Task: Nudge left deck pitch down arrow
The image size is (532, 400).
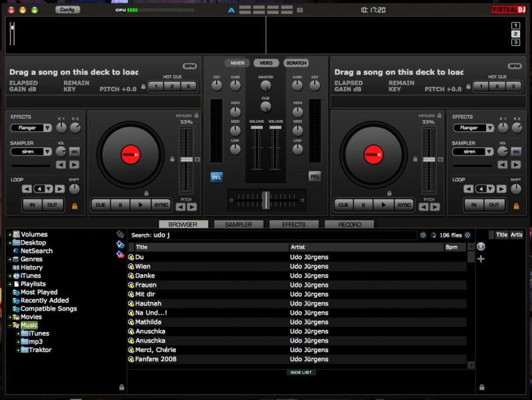Action: [181, 207]
